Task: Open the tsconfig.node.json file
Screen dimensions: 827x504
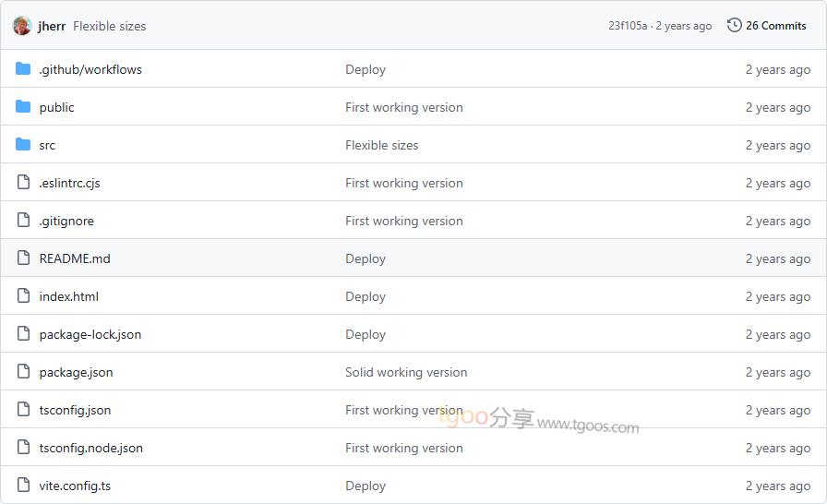Action: pos(90,448)
